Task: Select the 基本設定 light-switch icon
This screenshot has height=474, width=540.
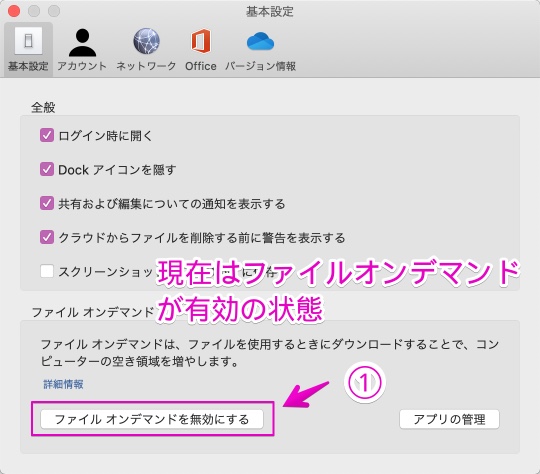Action: (28, 41)
